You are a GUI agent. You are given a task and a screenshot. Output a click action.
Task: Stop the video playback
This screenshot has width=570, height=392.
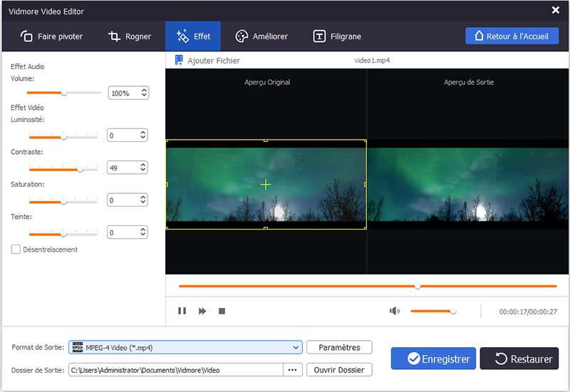pos(222,311)
